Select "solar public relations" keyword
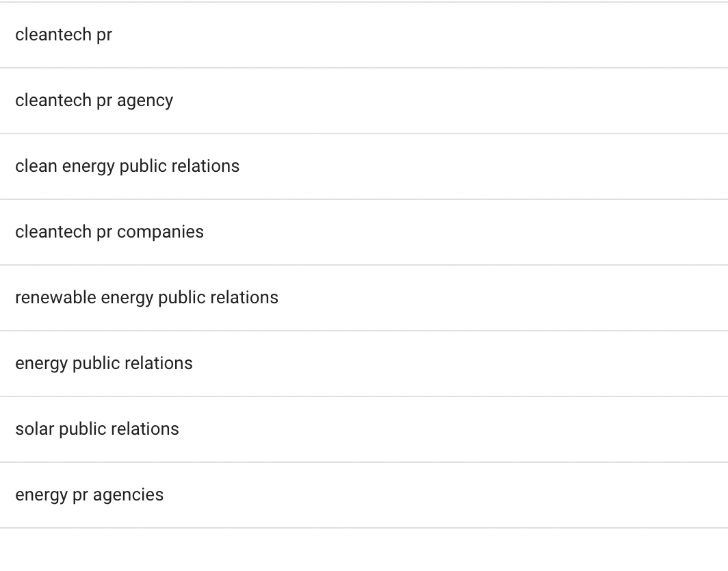728x571 pixels. click(97, 429)
